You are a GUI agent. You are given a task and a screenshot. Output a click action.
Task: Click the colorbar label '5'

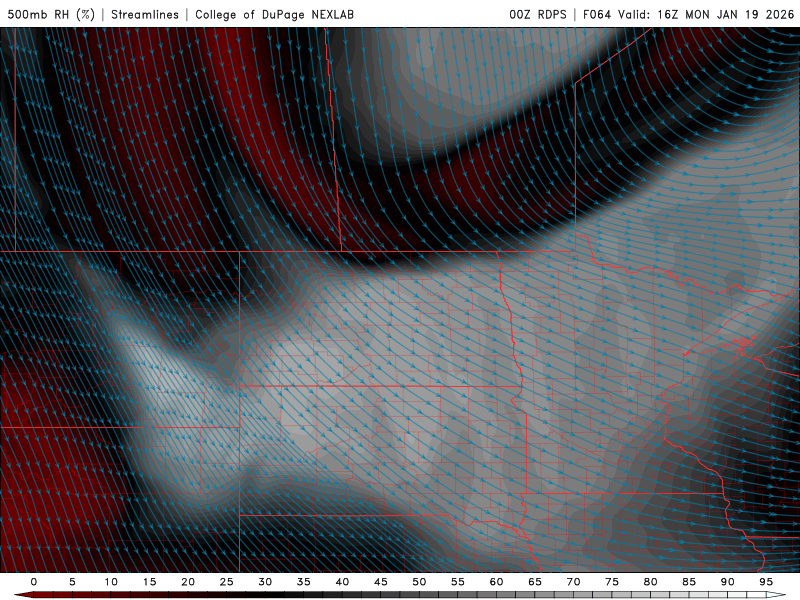coord(72,582)
